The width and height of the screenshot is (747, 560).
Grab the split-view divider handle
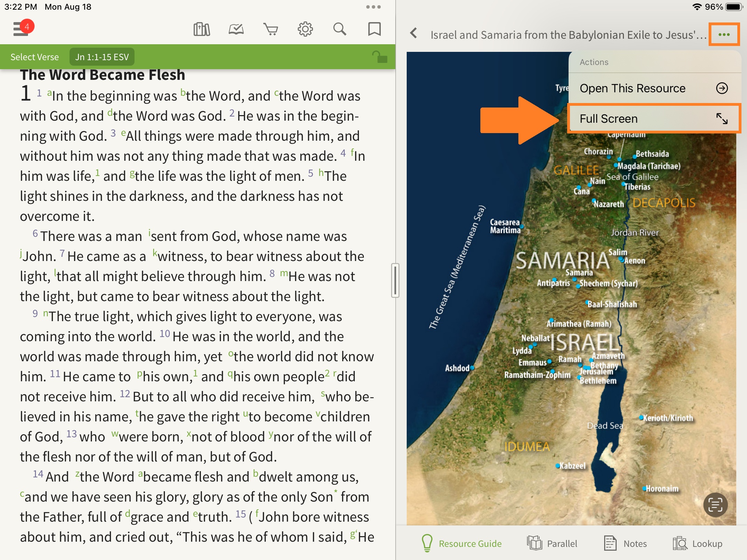click(395, 280)
